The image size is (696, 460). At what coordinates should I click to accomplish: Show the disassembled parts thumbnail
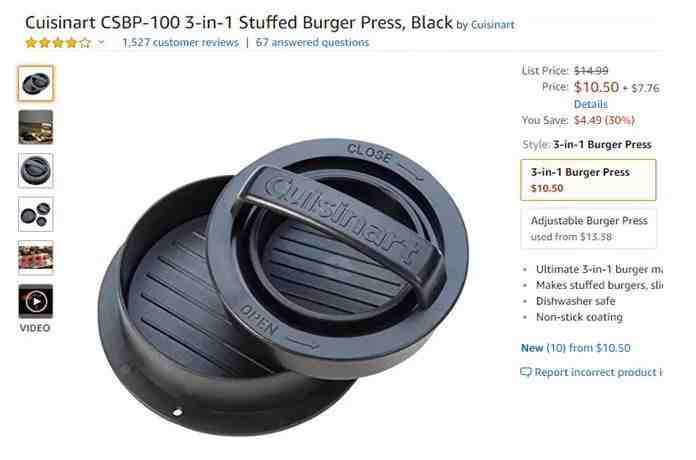(x=36, y=214)
